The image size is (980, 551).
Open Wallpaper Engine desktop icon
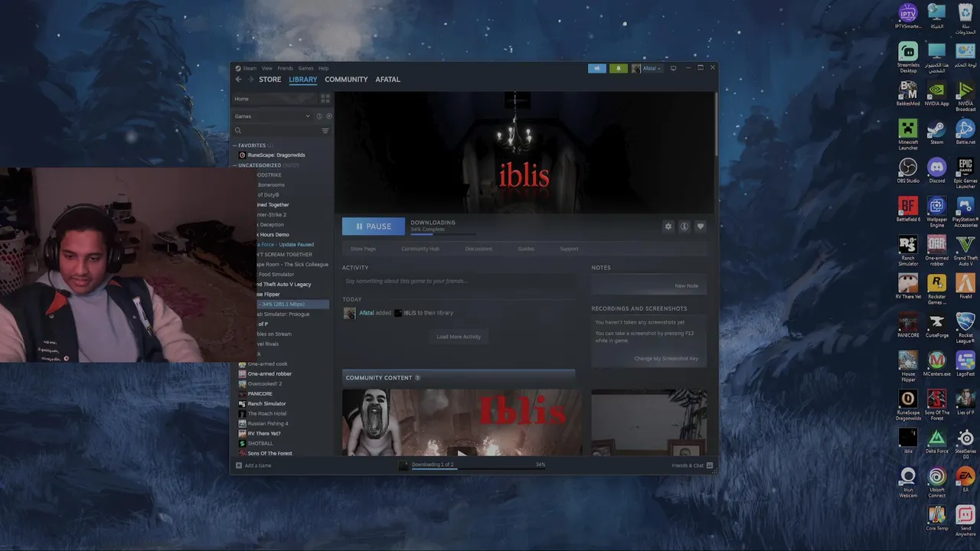point(936,212)
